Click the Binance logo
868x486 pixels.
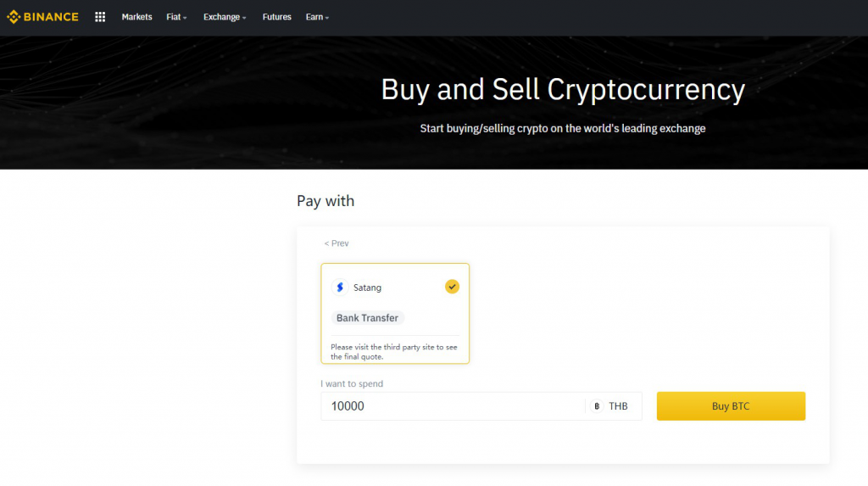[43, 17]
